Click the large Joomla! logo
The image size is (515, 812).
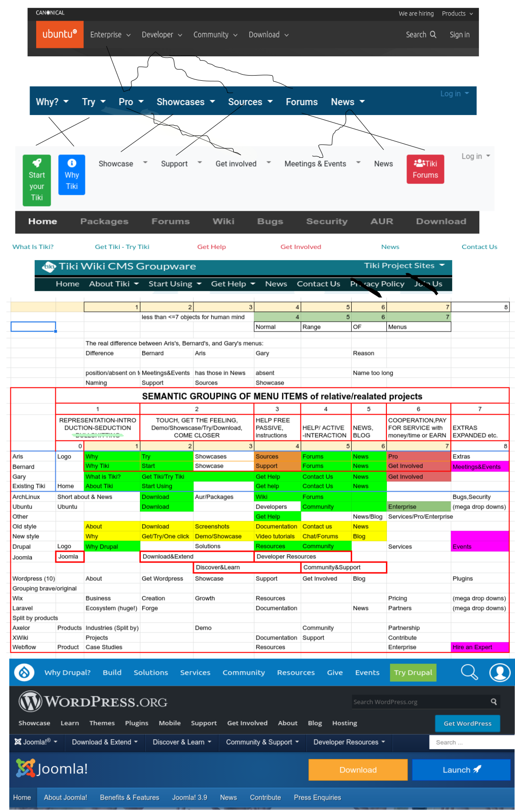tap(52, 769)
